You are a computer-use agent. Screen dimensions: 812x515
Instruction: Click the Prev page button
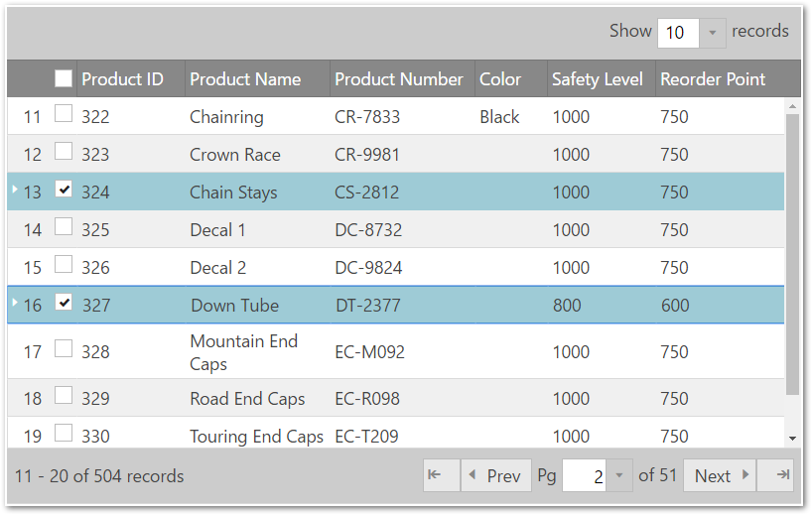(x=493, y=475)
